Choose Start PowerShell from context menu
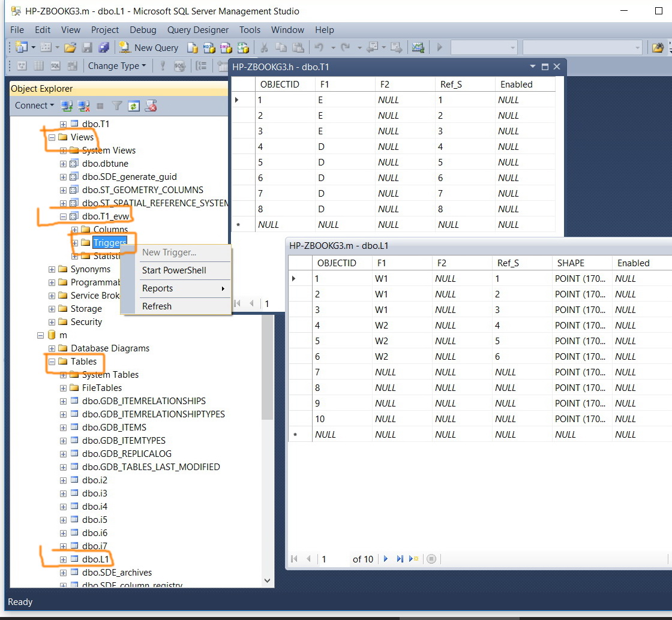Image resolution: width=672 pixels, height=620 pixels. pos(174,270)
